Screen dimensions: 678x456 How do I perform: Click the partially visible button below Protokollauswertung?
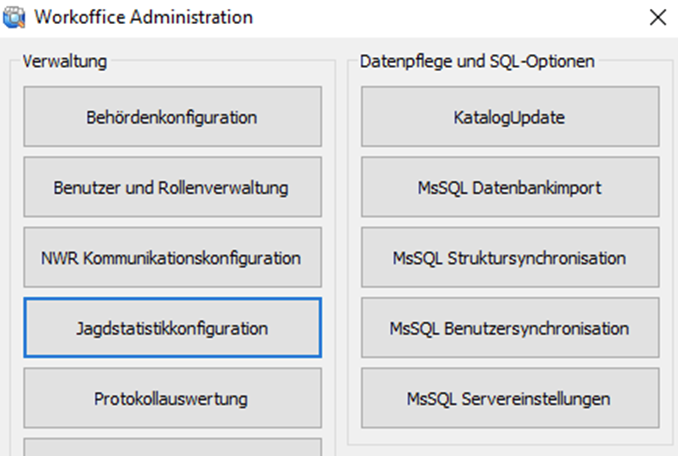(172, 447)
